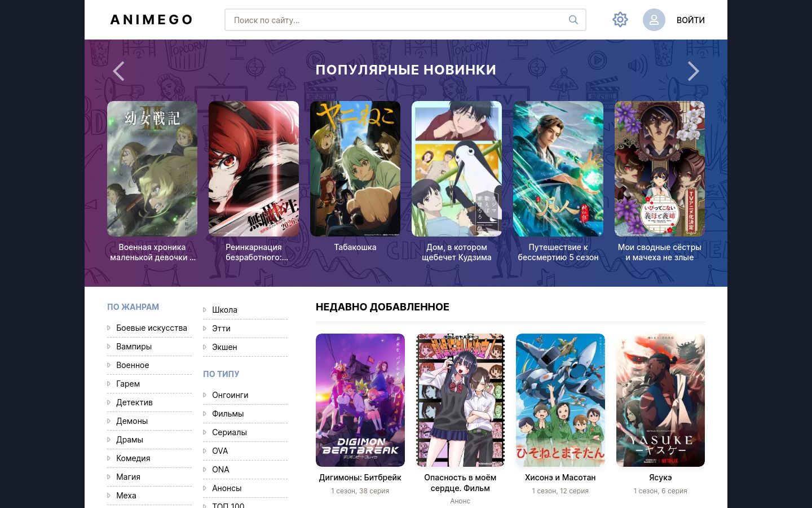Open the Ясукэ poster
Viewport: 812px width, 508px height.
point(660,400)
